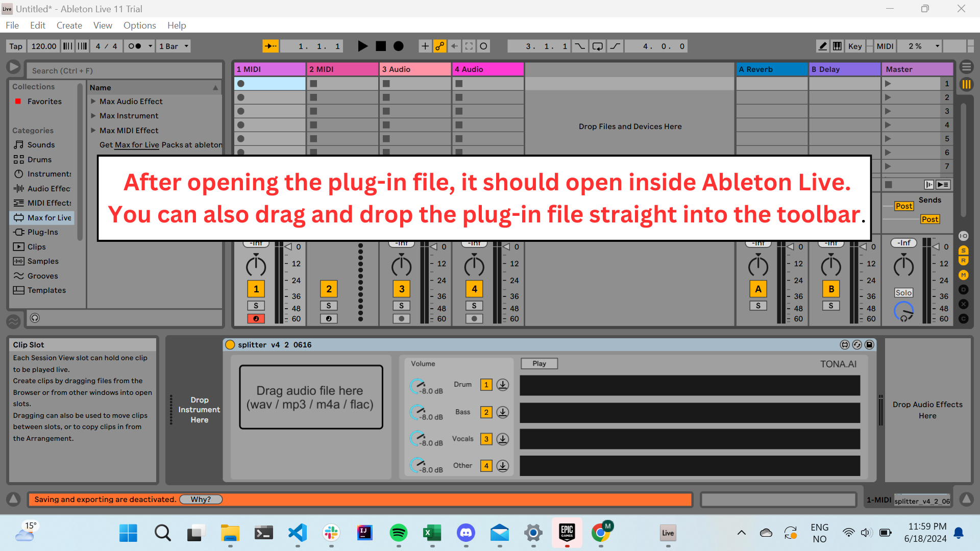Expand Max Instrument folder

click(93, 115)
